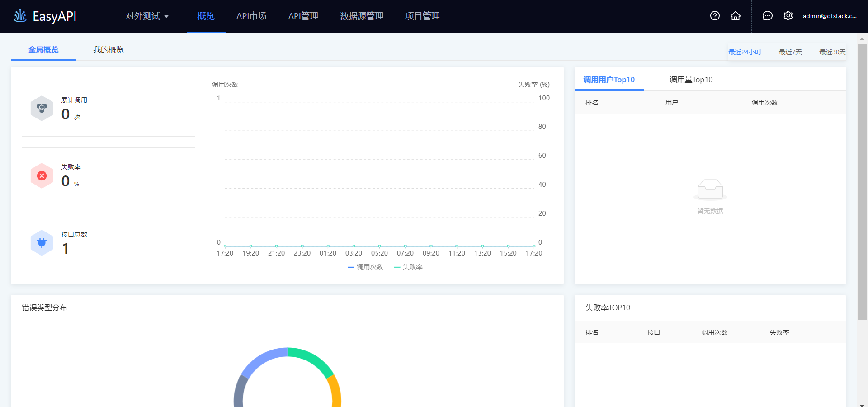The image size is (868, 407).
Task: Select the 最近7天 time range
Action: [790, 52]
